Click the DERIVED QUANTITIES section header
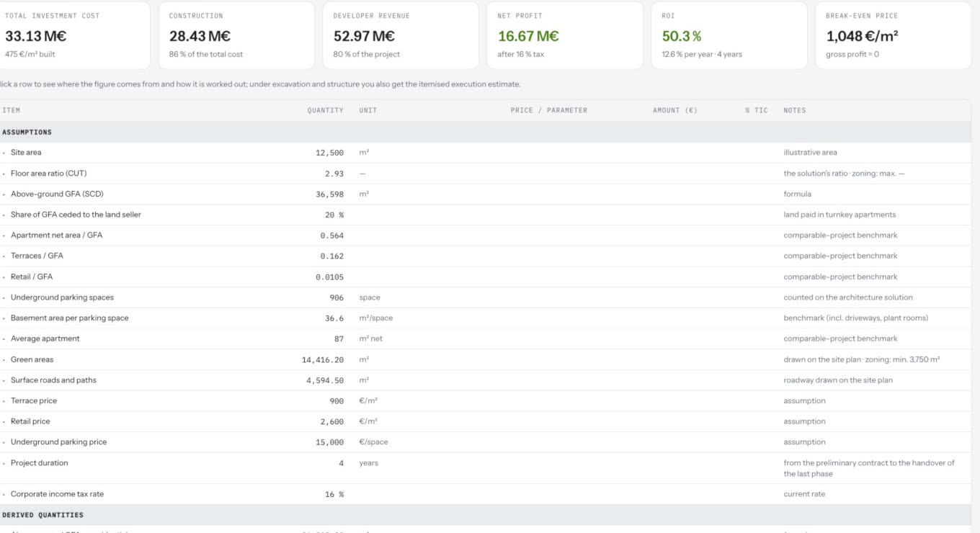This screenshot has height=533, width=980. click(x=485, y=515)
